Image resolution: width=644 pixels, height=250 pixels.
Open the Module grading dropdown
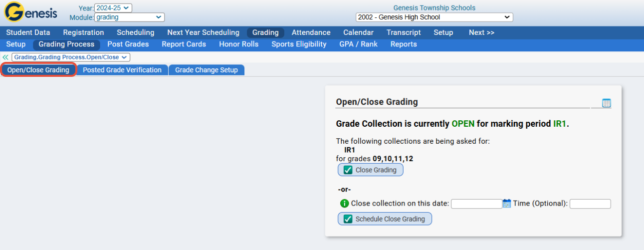129,17
